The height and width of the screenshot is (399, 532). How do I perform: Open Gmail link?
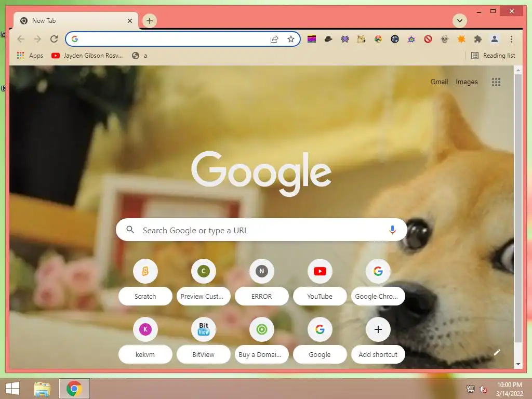[439, 82]
